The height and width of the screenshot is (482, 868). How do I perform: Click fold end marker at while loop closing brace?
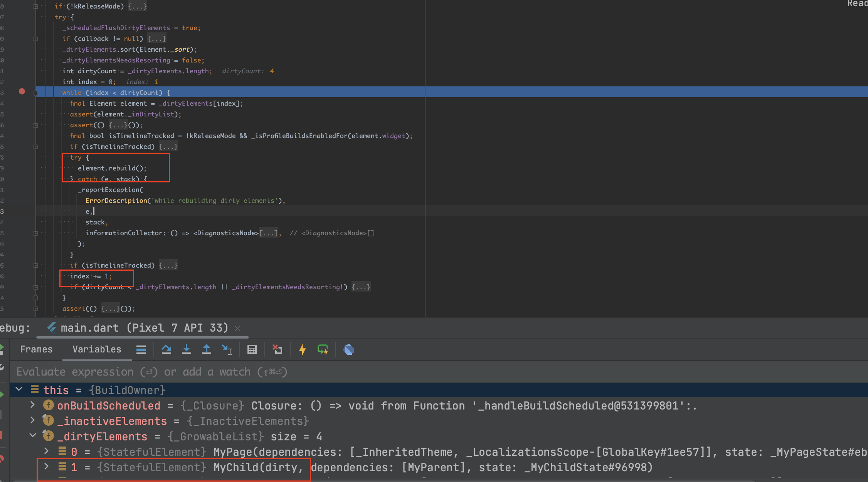point(36,297)
